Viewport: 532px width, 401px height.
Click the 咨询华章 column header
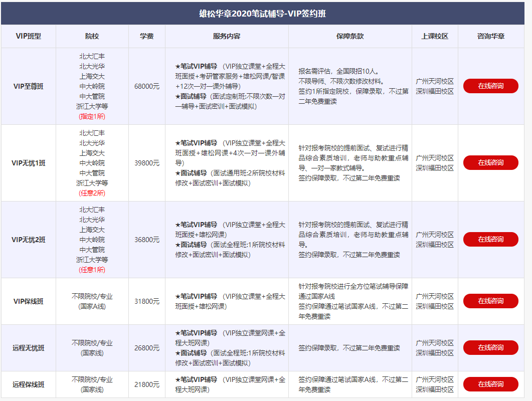pos(491,36)
